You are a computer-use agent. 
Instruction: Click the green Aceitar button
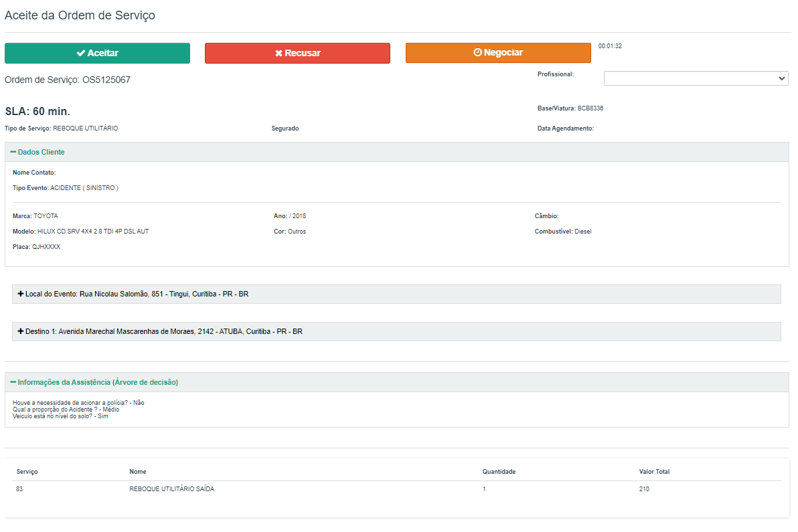click(97, 54)
